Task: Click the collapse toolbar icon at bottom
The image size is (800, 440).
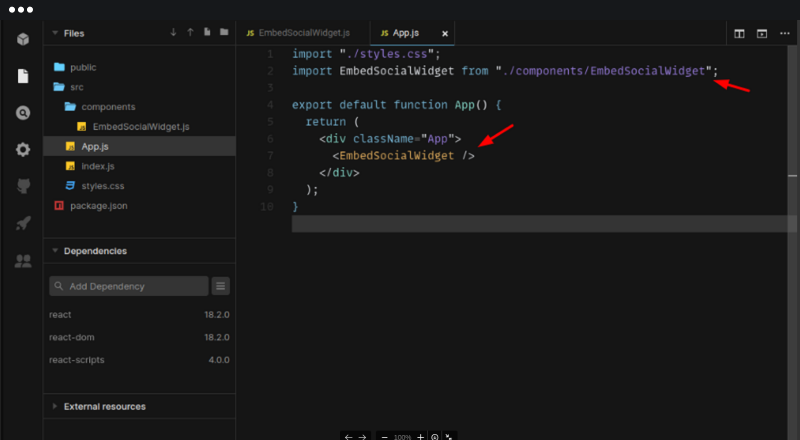Action: pyautogui.click(x=448, y=437)
